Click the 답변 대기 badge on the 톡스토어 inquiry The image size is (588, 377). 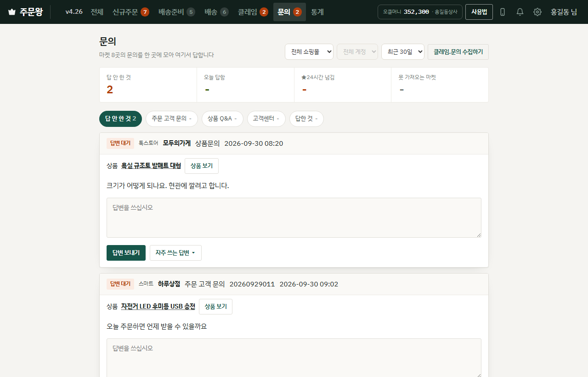[x=120, y=143]
